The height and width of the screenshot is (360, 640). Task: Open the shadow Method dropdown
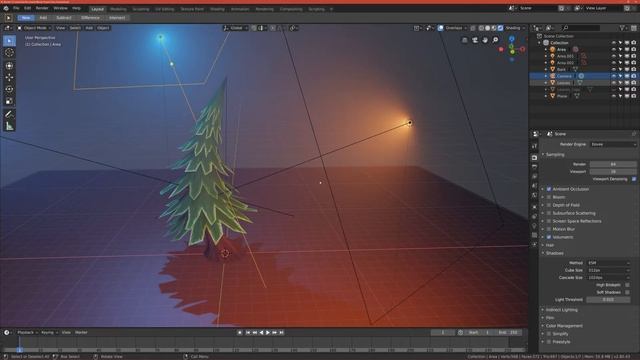pyautogui.click(x=608, y=263)
